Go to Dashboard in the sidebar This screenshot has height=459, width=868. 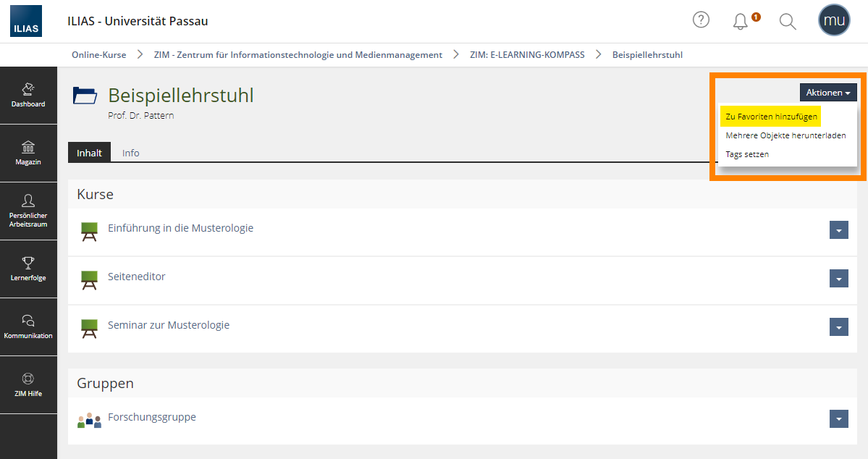tap(28, 96)
